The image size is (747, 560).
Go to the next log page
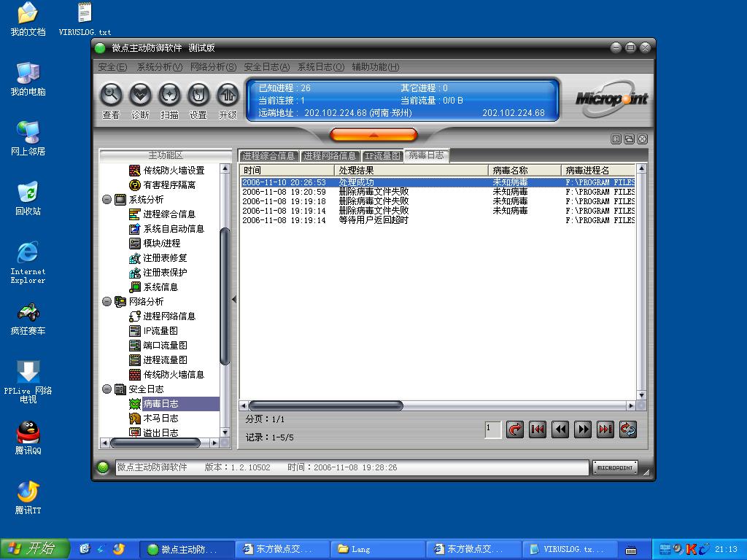point(583,429)
